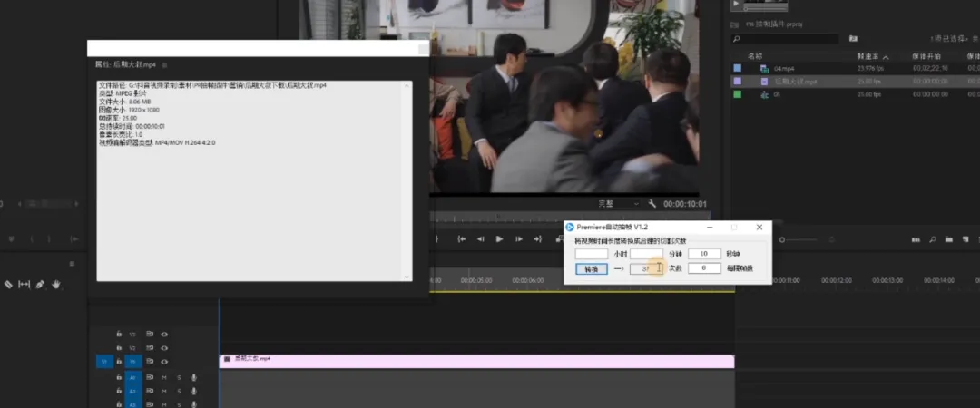Sort project by frame rate column header
This screenshot has width=980, height=408.
point(867,56)
